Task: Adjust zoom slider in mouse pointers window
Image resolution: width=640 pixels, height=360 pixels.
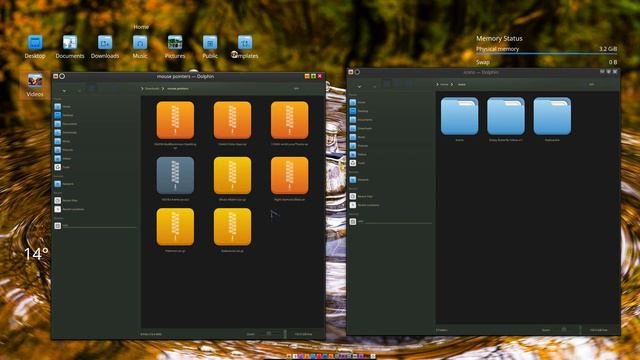Action: point(269,334)
